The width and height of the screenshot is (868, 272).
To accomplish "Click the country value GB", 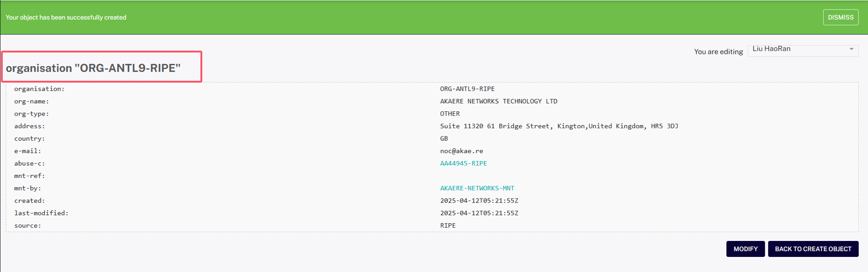I will (444, 138).
